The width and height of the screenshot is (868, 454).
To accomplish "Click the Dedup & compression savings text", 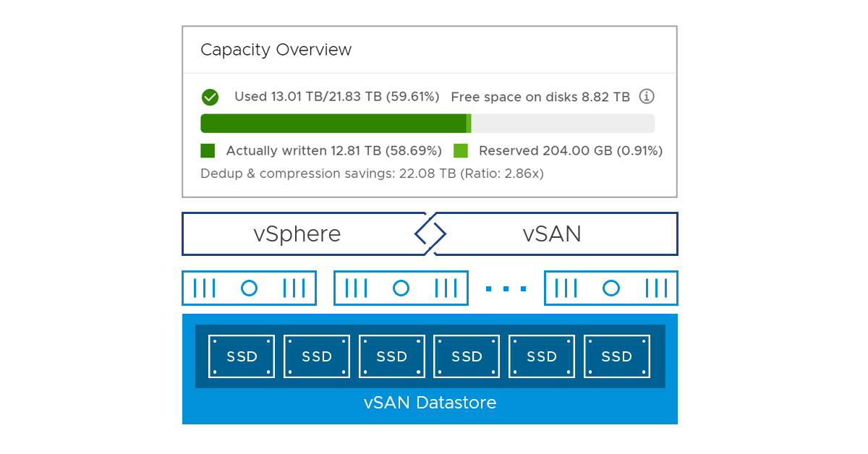I will [372, 174].
